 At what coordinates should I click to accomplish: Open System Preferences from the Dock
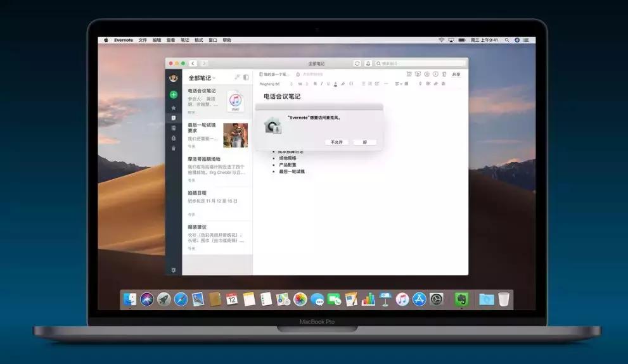click(437, 299)
